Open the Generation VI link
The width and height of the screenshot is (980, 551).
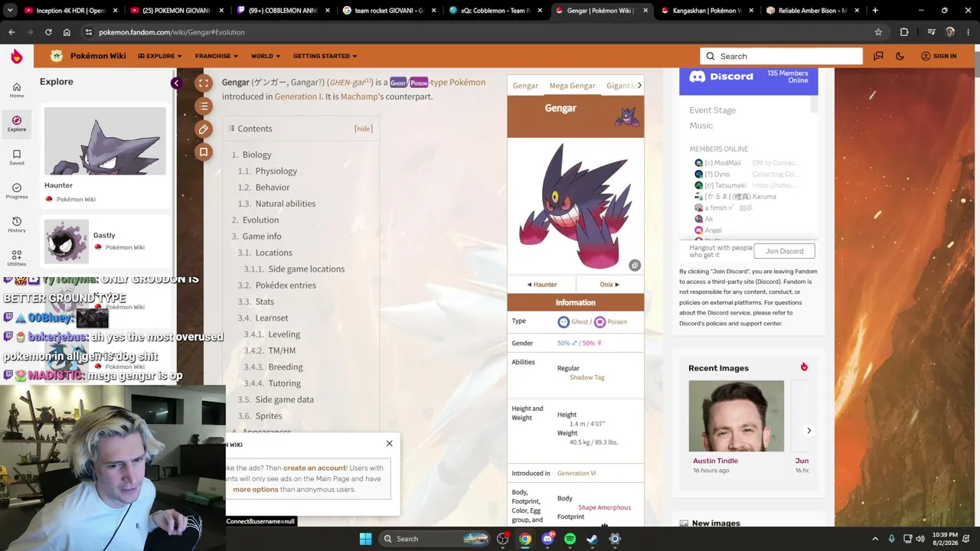[577, 473]
